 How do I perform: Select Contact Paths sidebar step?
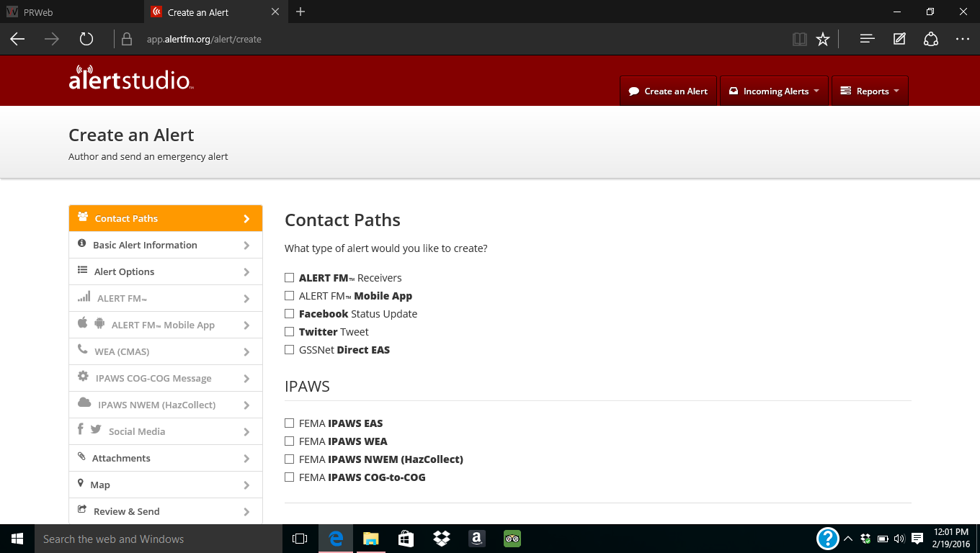click(x=166, y=218)
